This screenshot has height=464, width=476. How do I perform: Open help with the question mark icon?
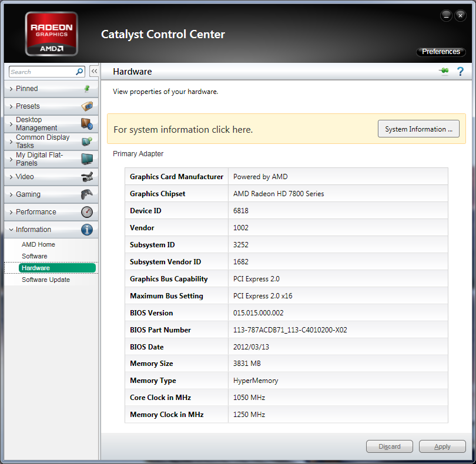[x=460, y=71]
